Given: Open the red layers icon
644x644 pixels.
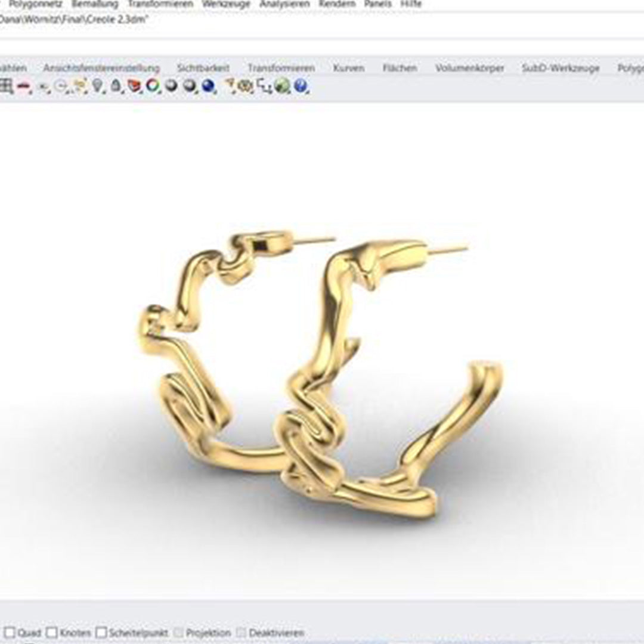Looking at the screenshot, I should pyautogui.click(x=134, y=86).
